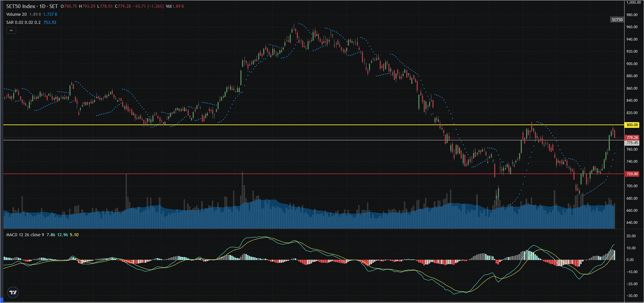Click the SET50 symbol label on price scale
644x303 pixels.
pyautogui.click(x=617, y=20)
